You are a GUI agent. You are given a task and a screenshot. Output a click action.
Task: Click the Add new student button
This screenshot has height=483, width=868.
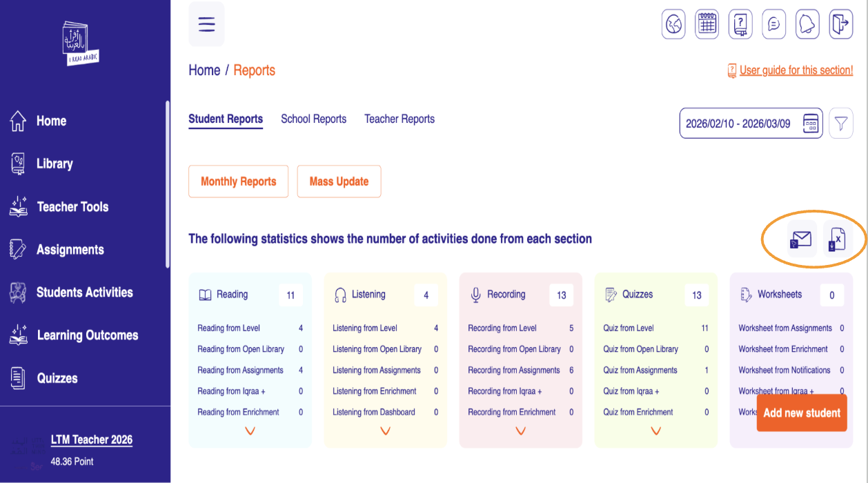[x=801, y=413]
